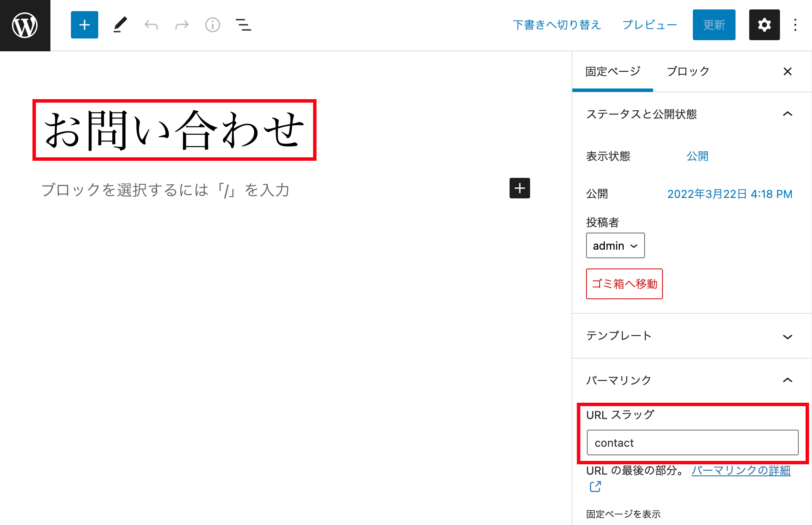
Task: Click the プレビュー preview button
Action: [x=650, y=25]
